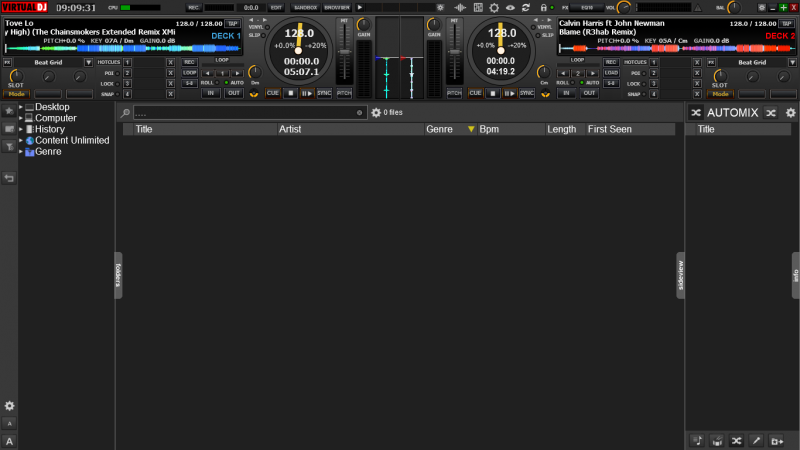
Task: Click the CUE button on Deck 2
Action: (475, 93)
